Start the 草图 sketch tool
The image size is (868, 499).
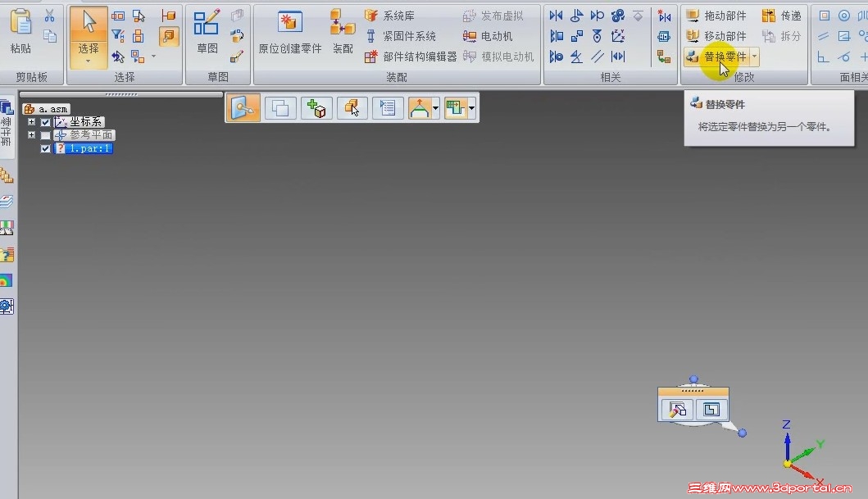(207, 31)
